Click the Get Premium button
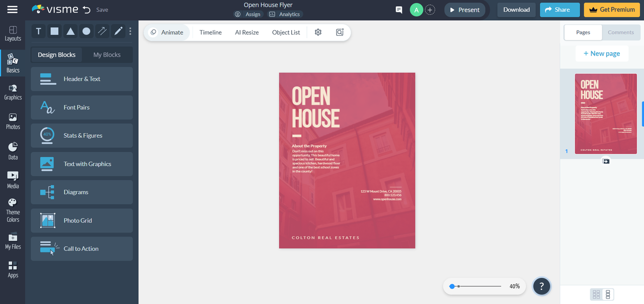This screenshot has width=644, height=304. click(x=611, y=10)
